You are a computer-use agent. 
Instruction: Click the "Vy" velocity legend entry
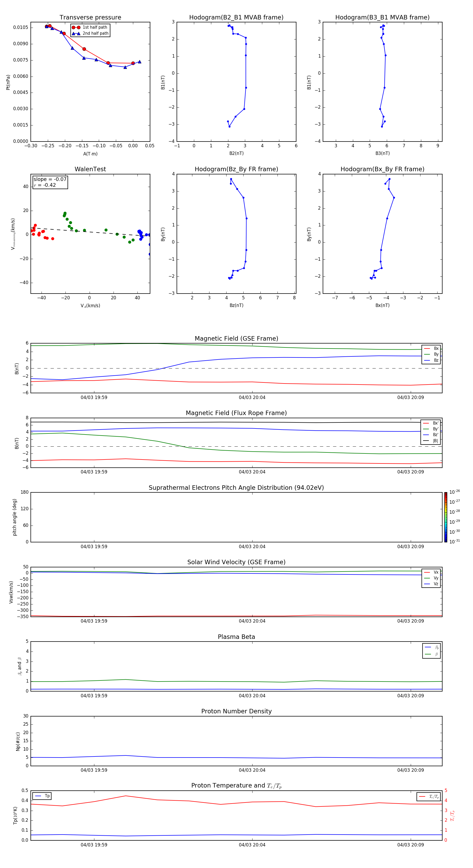431,578
